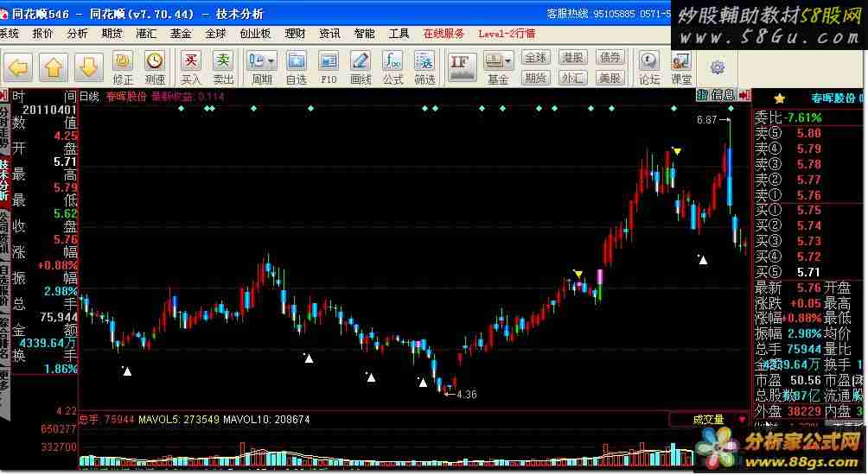Click the 春晖股份 stock name in chart header
868x475 pixels.
[x=126, y=97]
